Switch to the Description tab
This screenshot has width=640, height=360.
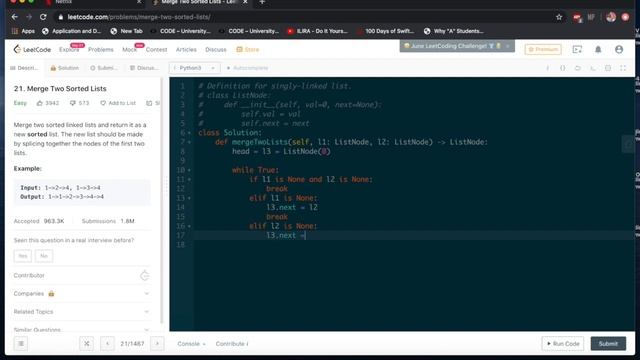coord(24,68)
